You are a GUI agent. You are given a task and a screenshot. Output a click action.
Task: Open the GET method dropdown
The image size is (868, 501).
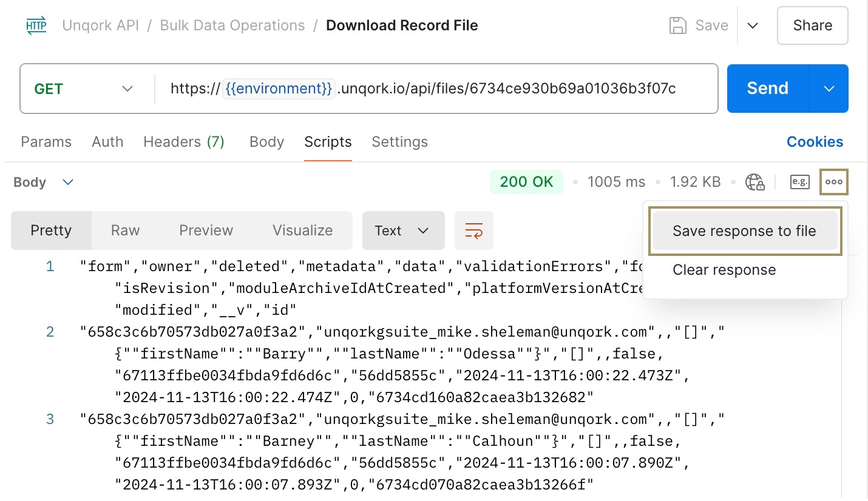tap(84, 89)
